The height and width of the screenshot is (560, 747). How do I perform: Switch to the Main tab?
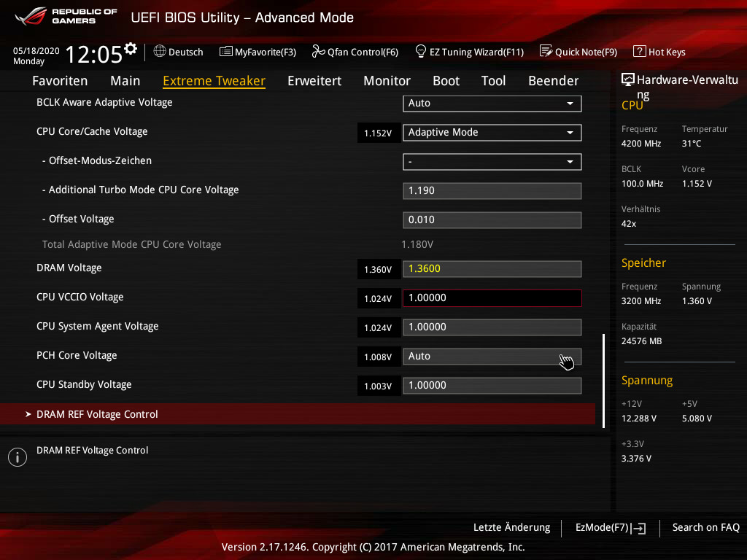click(x=125, y=81)
